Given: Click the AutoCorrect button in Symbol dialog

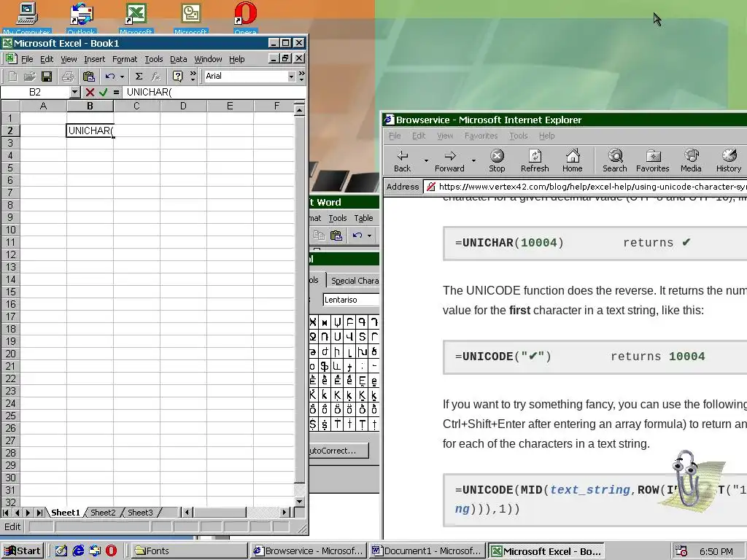Looking at the screenshot, I should 338,451.
